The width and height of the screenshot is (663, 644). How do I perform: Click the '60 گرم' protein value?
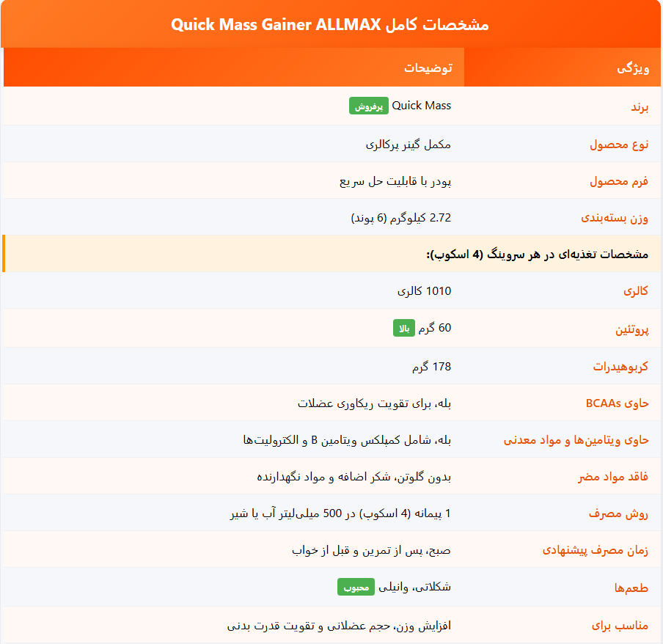pos(435,328)
